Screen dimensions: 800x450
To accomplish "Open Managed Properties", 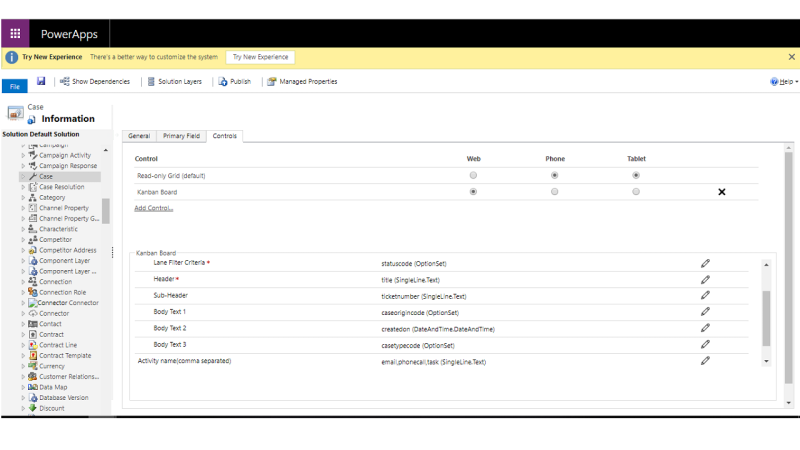I will (x=302, y=82).
